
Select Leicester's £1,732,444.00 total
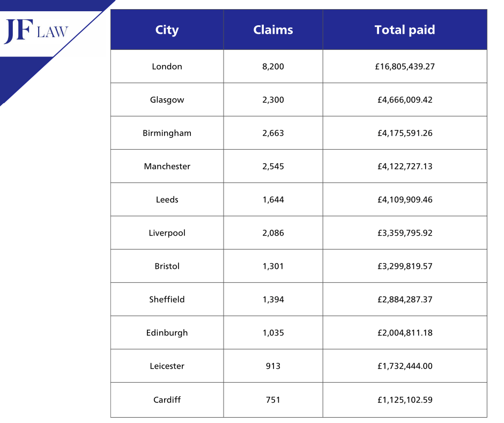pyautogui.click(x=405, y=366)
